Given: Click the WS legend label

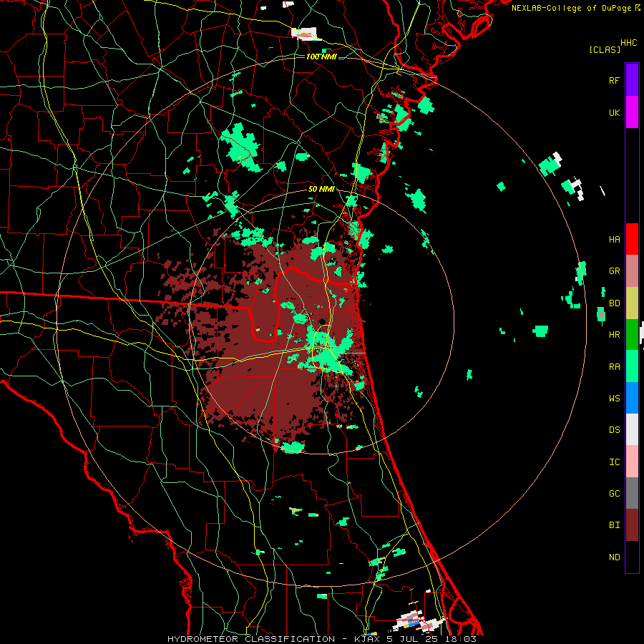Looking at the screenshot, I should 614,399.
